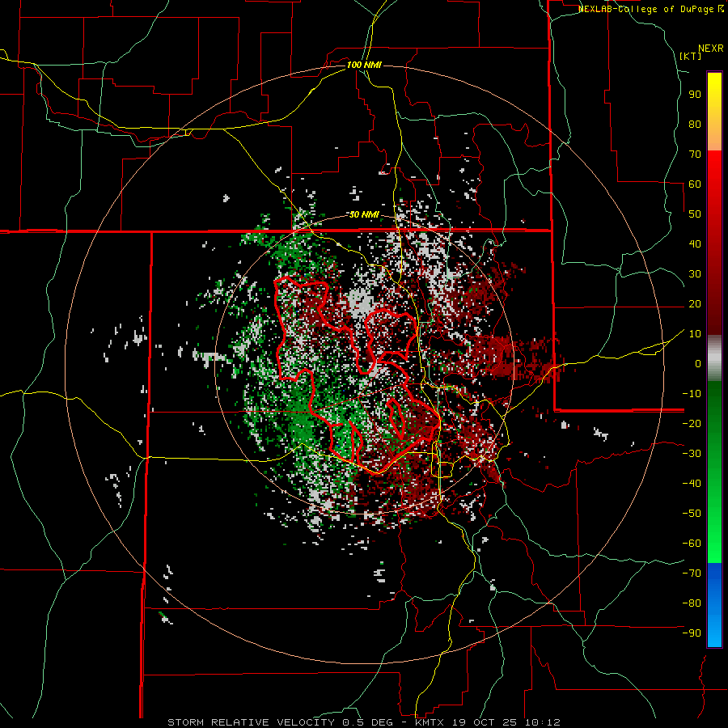
Task: Click the 30 value on velocity scale
Action: coord(695,274)
